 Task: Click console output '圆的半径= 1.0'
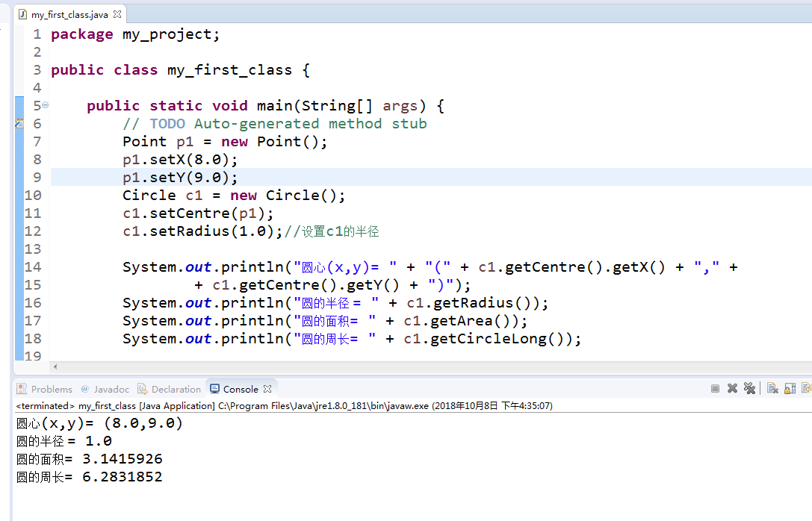pyautogui.click(x=63, y=441)
